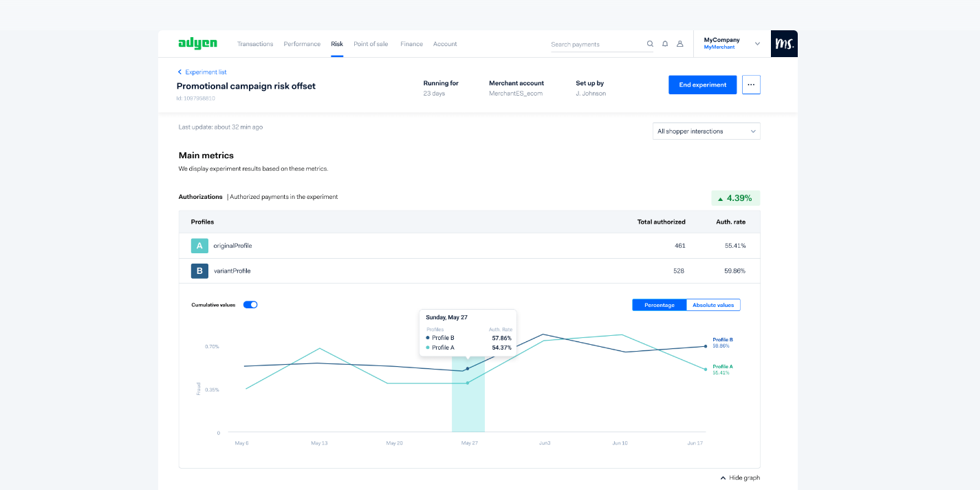
Task: Switch graph to Absolute values
Action: coord(713,305)
